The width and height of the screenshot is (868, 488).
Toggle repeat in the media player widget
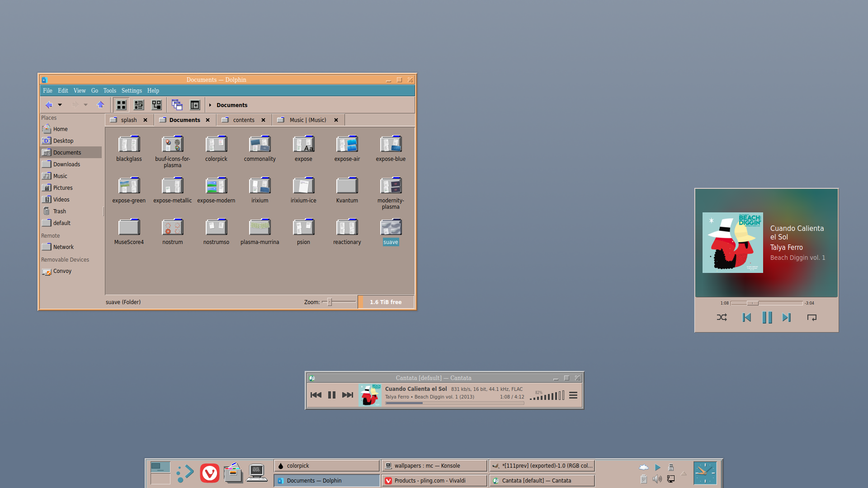pyautogui.click(x=812, y=318)
